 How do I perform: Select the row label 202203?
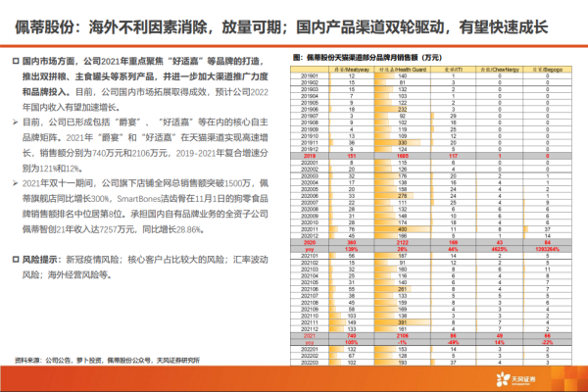click(x=310, y=363)
